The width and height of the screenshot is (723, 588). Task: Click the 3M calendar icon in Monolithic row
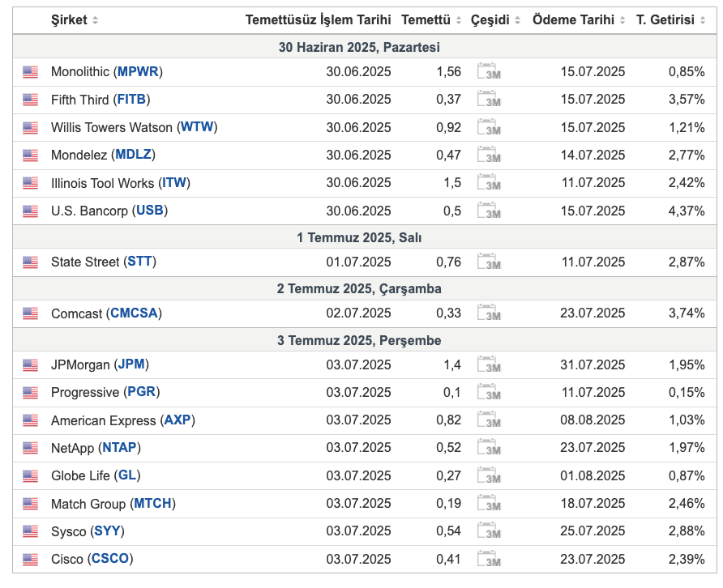coord(489,71)
